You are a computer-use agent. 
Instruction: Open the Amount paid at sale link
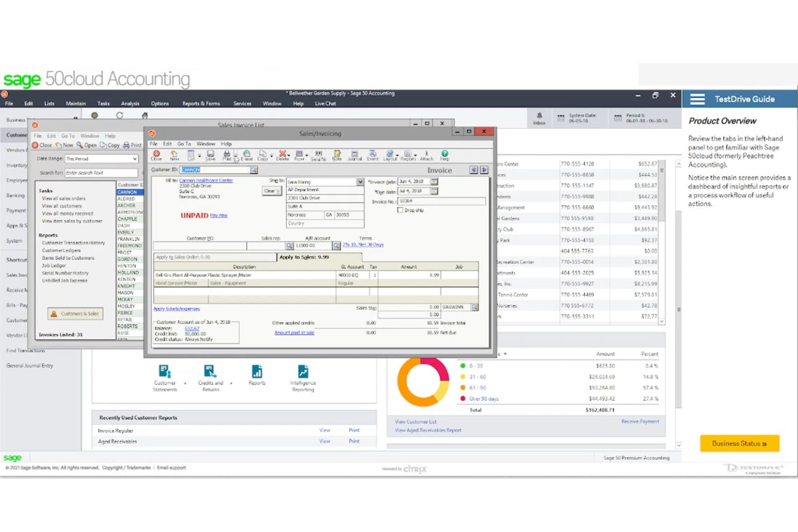coord(294,333)
